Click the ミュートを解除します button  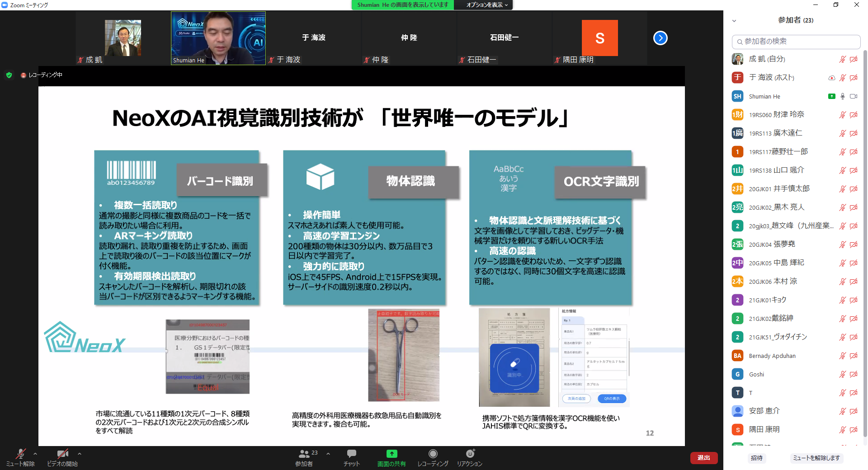816,458
